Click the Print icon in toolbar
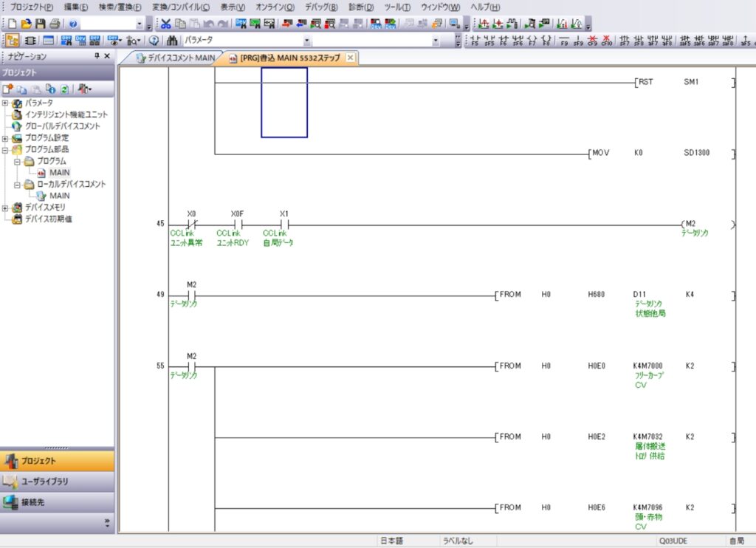Image resolution: width=756 pixels, height=548 pixels. point(54,24)
